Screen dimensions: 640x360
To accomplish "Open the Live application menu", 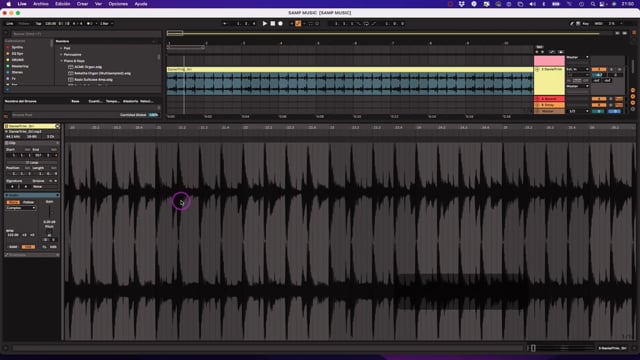I will point(22,4).
